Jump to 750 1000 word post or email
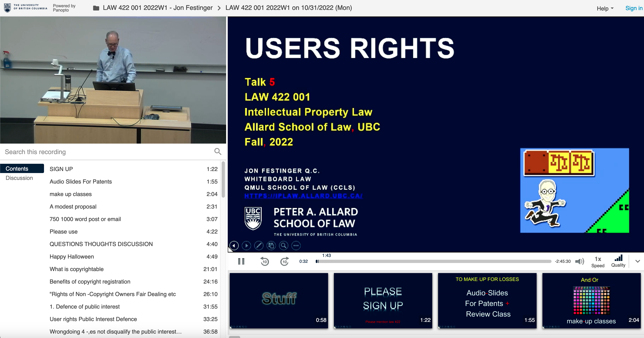Image resolution: width=644 pixels, height=338 pixels. click(133, 219)
